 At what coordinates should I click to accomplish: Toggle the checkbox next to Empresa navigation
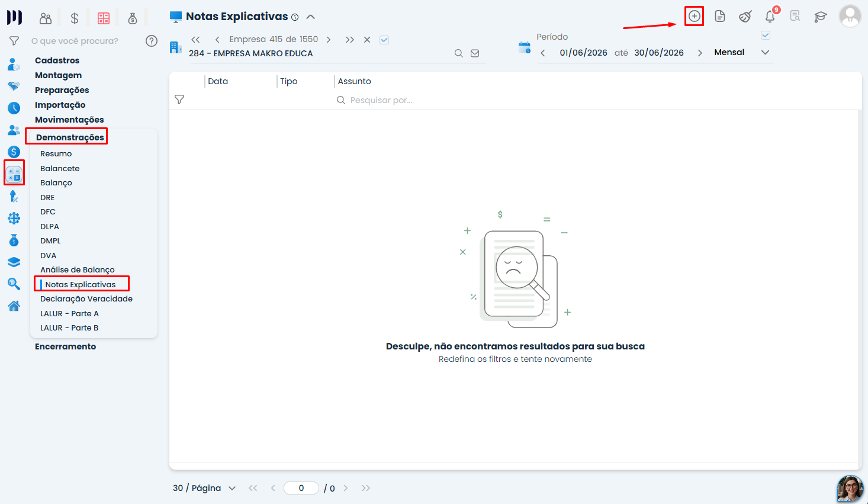384,40
